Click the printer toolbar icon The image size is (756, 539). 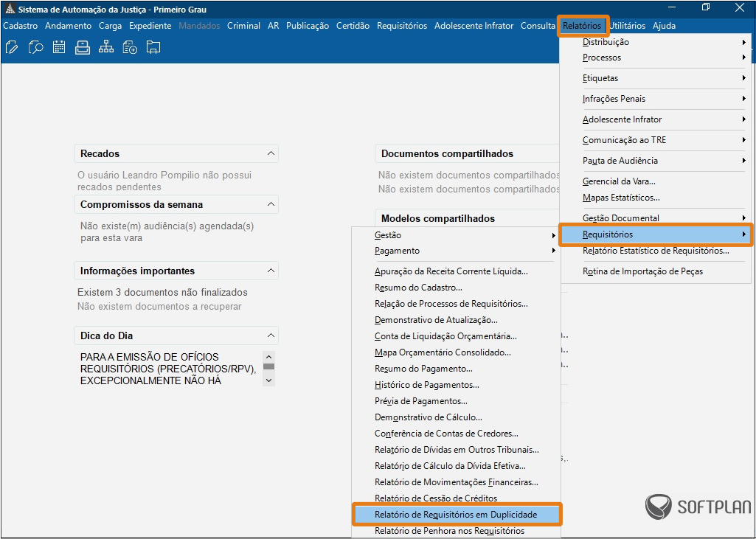[x=83, y=47]
